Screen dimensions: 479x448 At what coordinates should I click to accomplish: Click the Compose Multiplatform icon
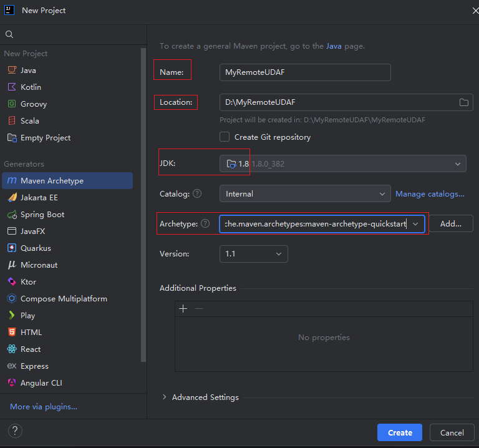coord(12,298)
